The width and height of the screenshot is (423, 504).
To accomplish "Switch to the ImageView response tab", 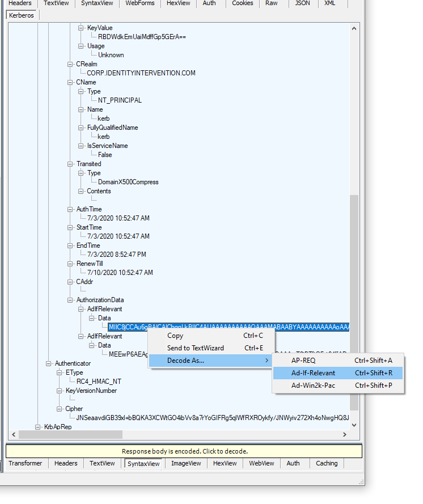I will coord(186,463).
